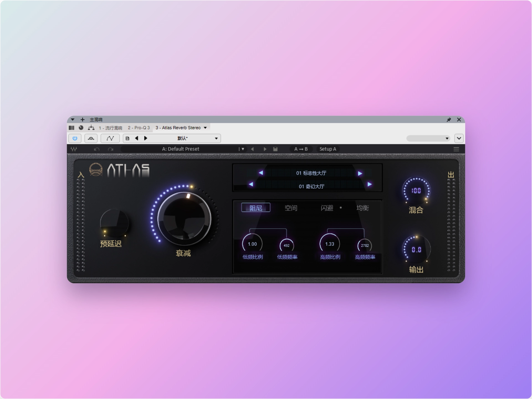Click the 01 奇幻大厅 preset name
Screen dimensions: 532x399
coord(311,186)
